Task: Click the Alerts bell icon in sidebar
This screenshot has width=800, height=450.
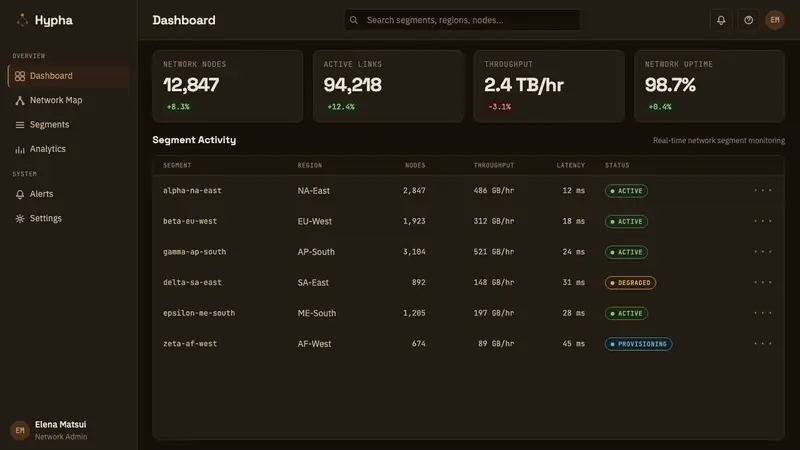Action: pos(20,194)
